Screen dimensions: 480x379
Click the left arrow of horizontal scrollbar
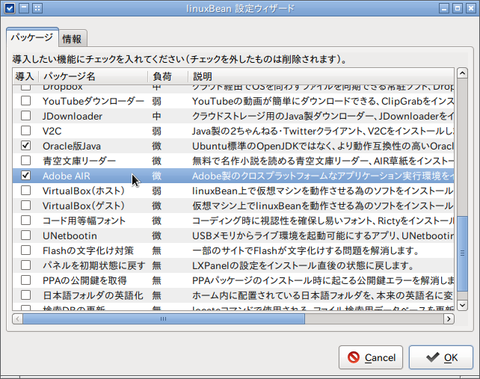tap(18, 319)
